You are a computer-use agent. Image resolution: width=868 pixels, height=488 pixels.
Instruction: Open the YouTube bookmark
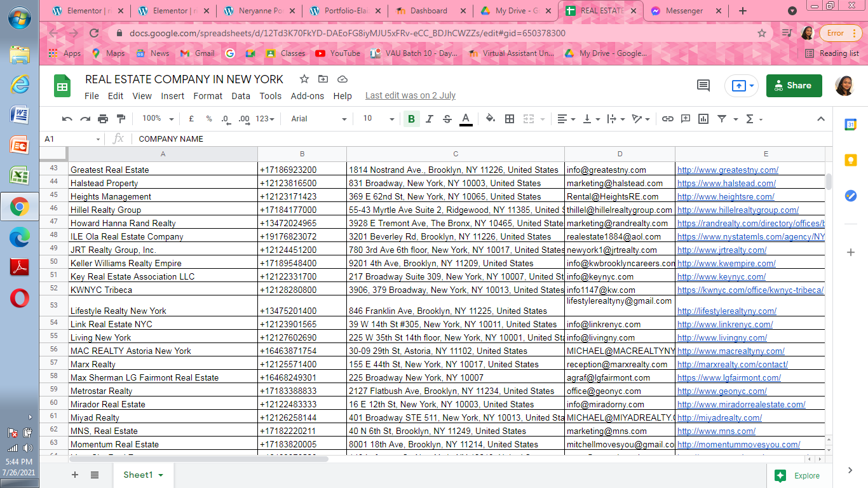pyautogui.click(x=338, y=53)
